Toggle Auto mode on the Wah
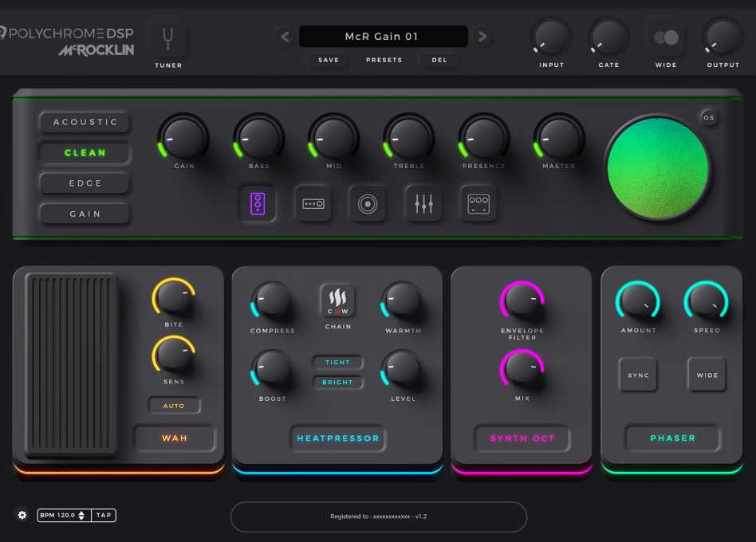Image resolution: width=756 pixels, height=542 pixels. pyautogui.click(x=174, y=405)
